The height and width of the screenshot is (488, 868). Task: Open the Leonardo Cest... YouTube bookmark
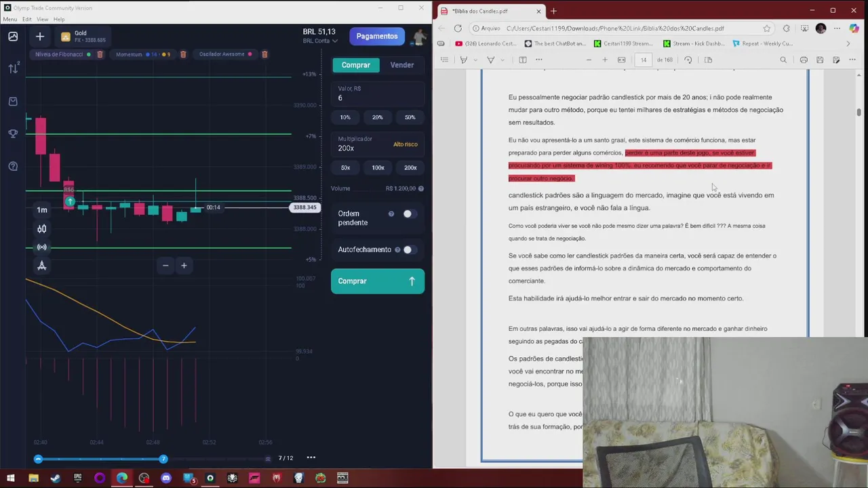(486, 43)
